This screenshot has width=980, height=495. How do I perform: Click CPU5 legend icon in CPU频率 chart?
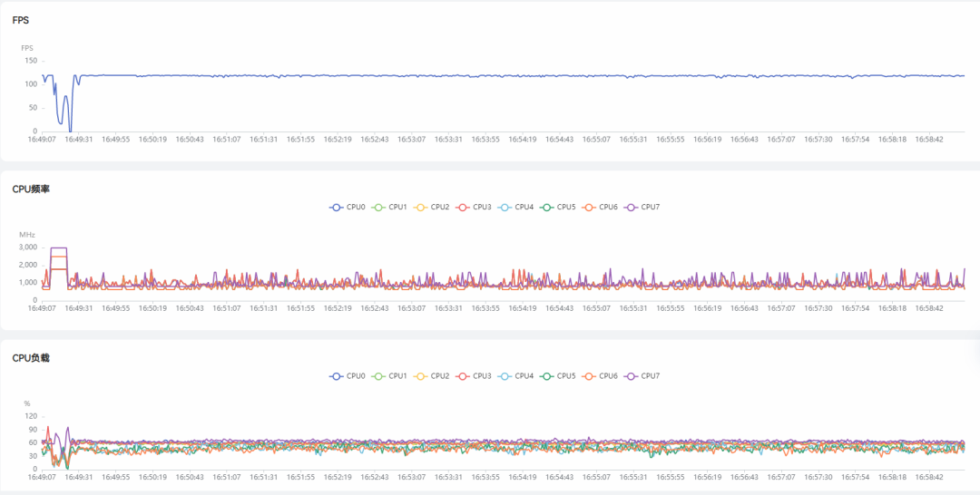(x=547, y=208)
